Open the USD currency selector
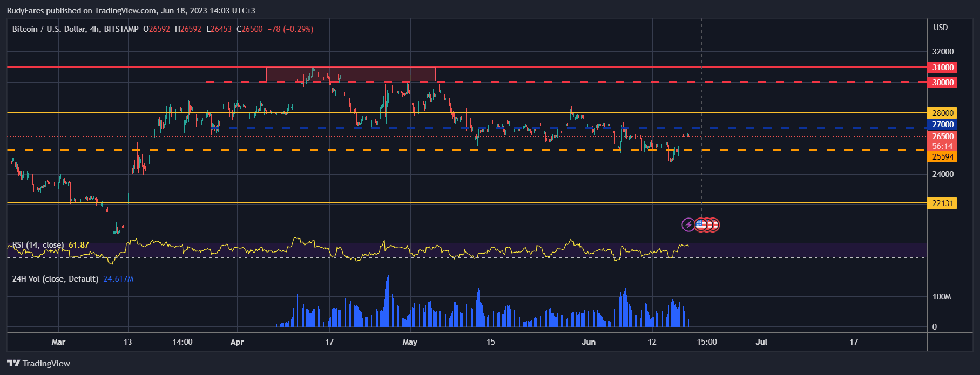The height and width of the screenshot is (375, 980). (x=940, y=28)
